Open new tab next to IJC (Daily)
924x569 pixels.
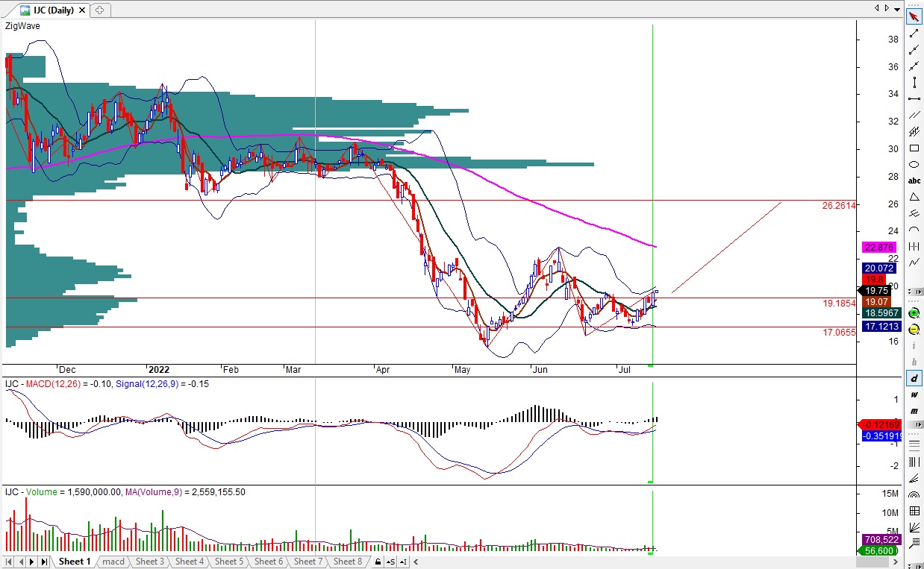(99, 10)
